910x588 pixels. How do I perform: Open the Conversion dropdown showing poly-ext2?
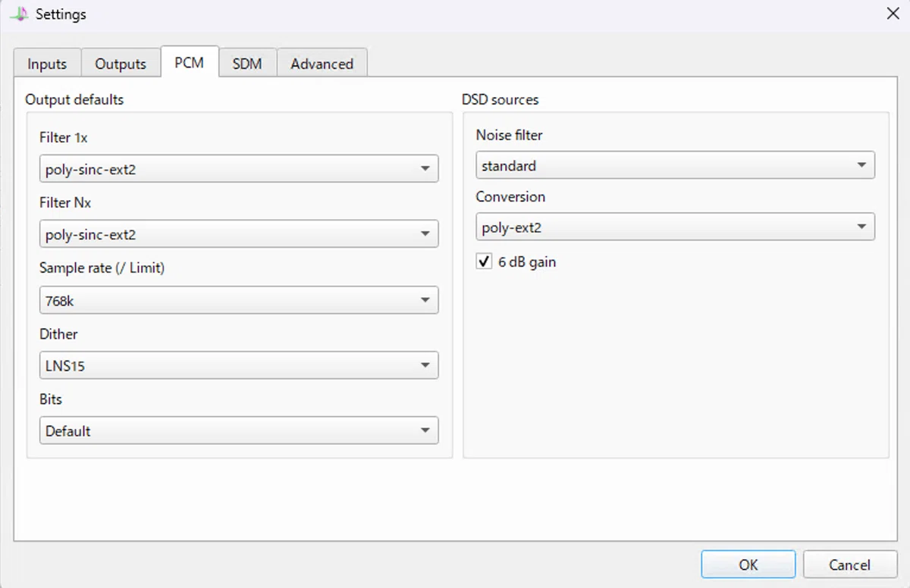click(x=676, y=227)
